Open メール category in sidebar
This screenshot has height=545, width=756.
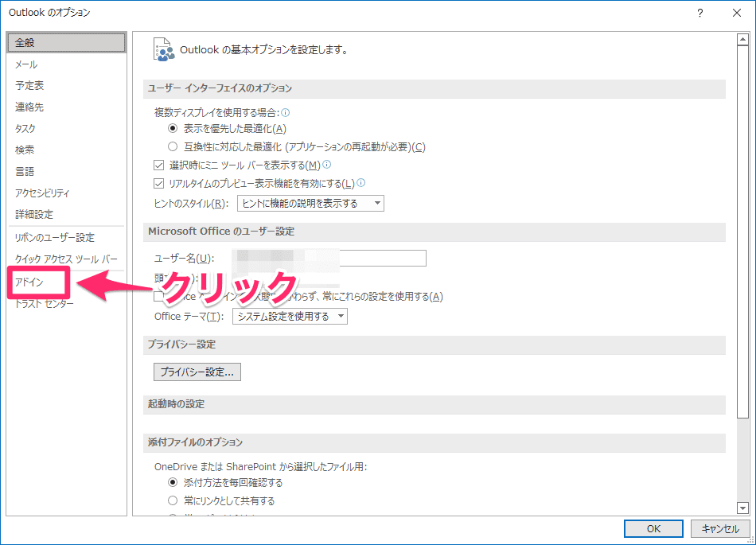tap(26, 64)
